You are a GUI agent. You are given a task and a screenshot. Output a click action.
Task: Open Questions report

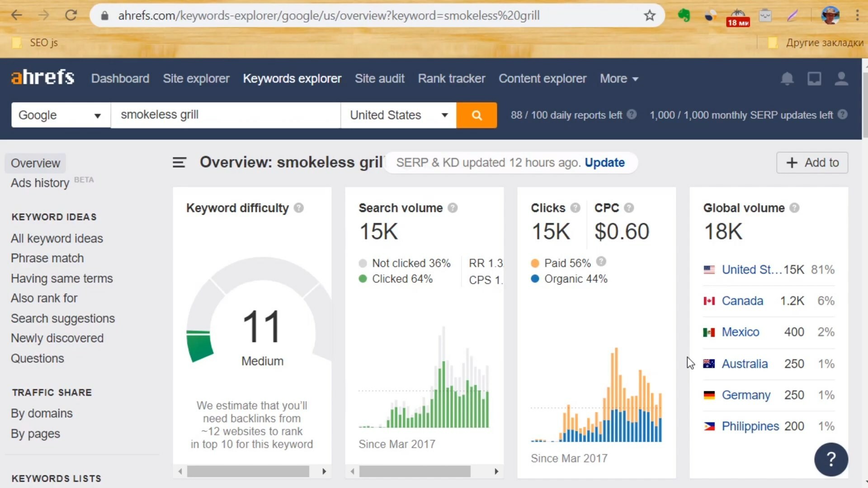tap(38, 358)
